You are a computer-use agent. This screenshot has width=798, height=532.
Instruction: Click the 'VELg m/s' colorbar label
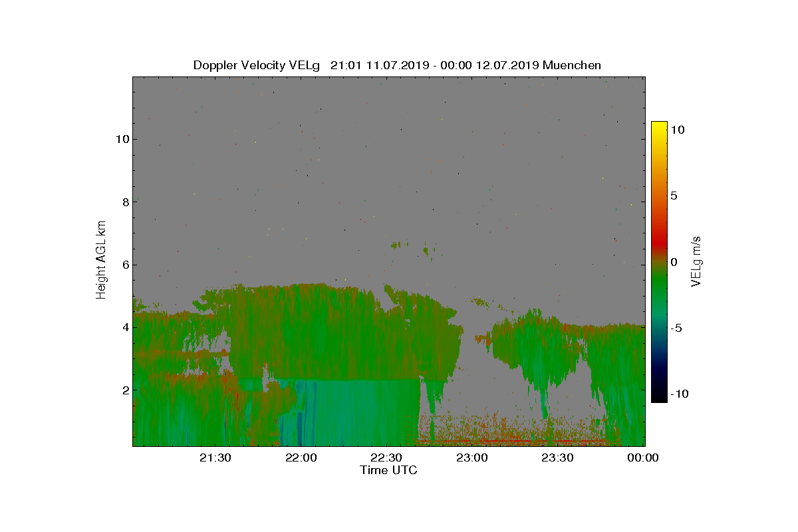coord(696,261)
